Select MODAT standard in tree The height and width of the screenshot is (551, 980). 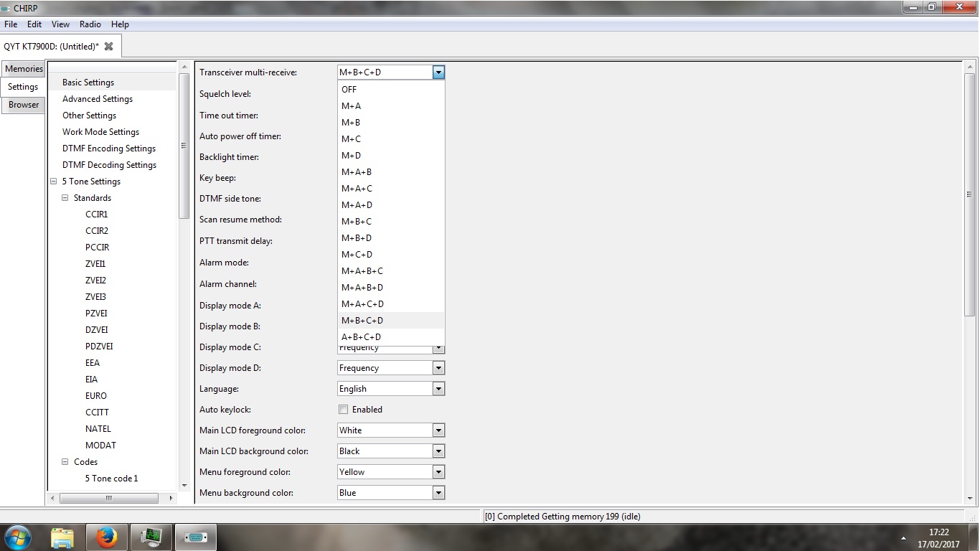pos(100,446)
